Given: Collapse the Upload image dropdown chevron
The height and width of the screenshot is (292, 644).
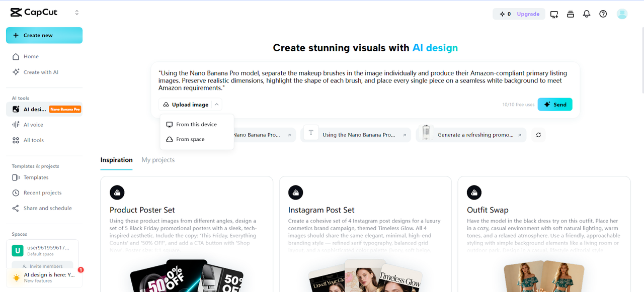Looking at the screenshot, I should (216, 105).
